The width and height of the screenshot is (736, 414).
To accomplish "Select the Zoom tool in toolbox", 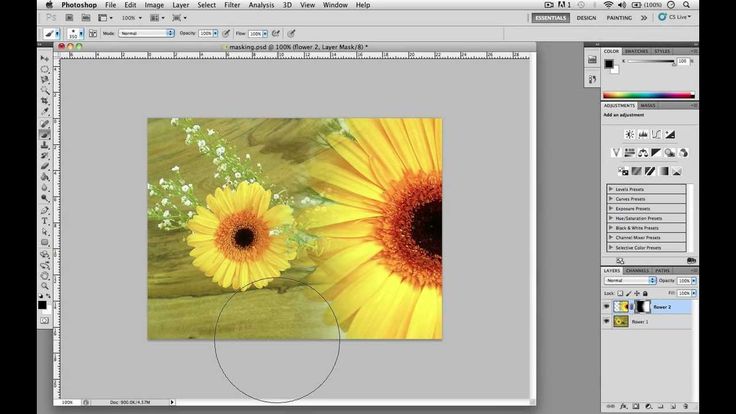I will [x=44, y=284].
